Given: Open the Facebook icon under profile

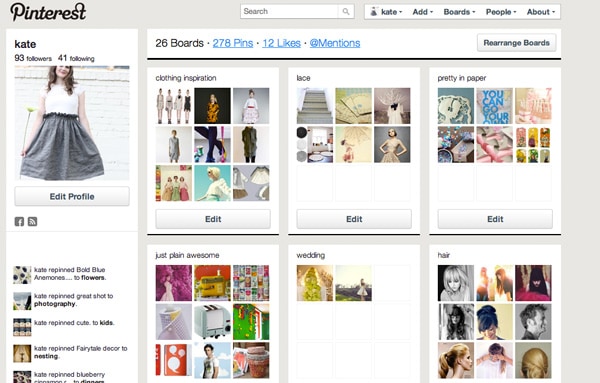Looking at the screenshot, I should 19,221.
